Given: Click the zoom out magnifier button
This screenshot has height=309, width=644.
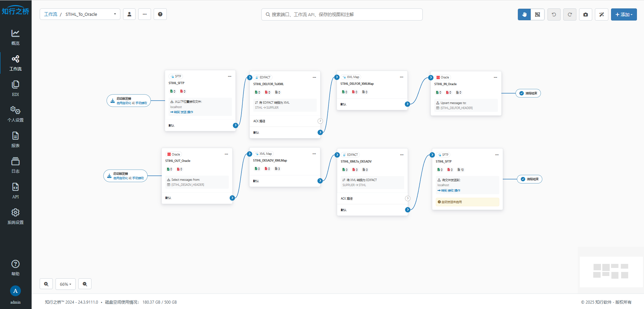Looking at the screenshot, I should [x=85, y=284].
